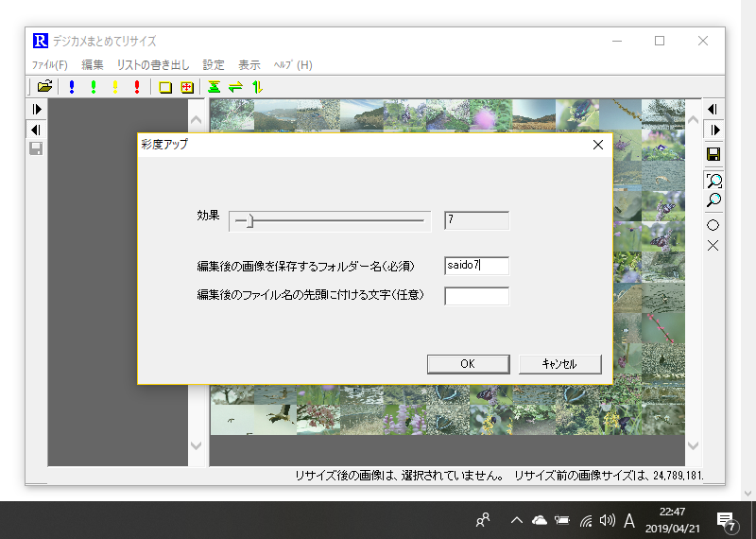Open the リストの書き出し menu
756x539 pixels.
(153, 64)
